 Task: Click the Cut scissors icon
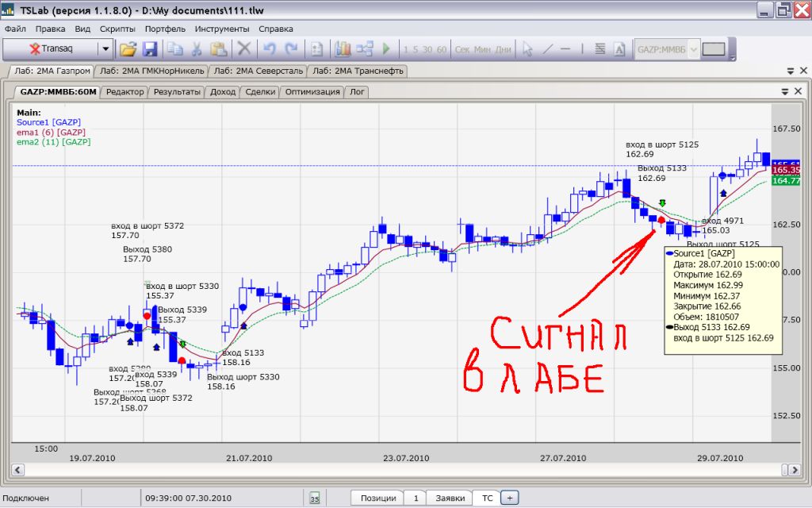pyautogui.click(x=197, y=49)
